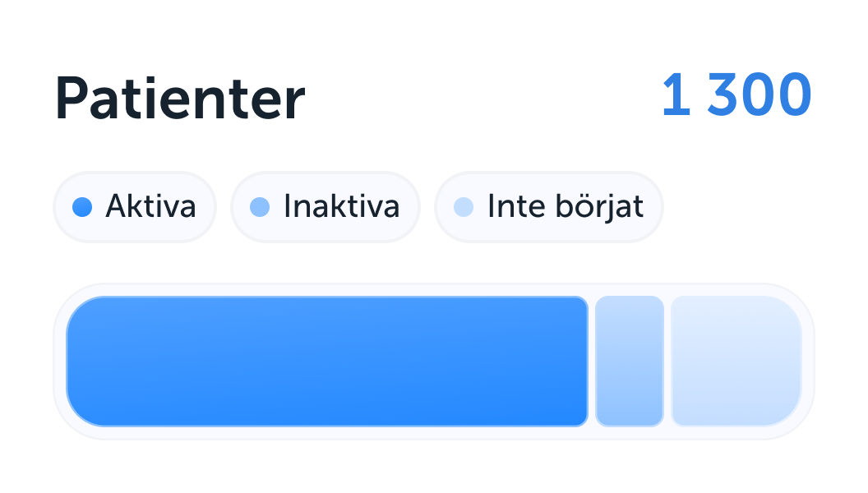The height and width of the screenshot is (493, 868).
Task: Select the large dark blue bar segment
Action: 327,362
